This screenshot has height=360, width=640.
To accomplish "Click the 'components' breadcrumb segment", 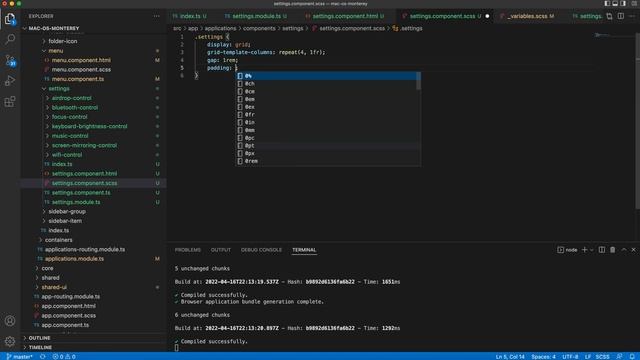I will [x=259, y=29].
